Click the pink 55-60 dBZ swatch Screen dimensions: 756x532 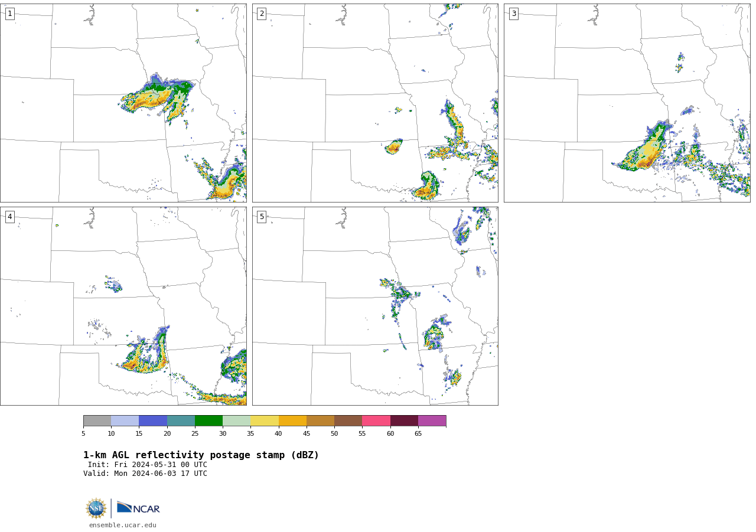point(376,421)
